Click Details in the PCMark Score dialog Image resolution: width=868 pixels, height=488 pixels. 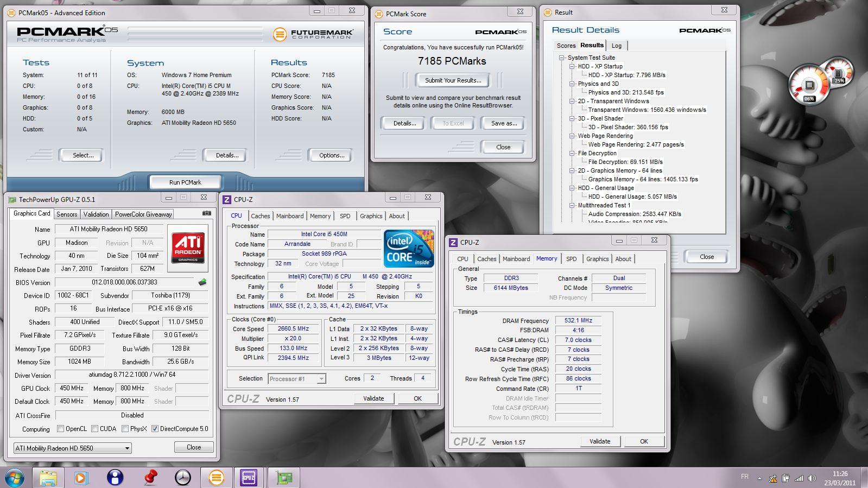pos(404,123)
